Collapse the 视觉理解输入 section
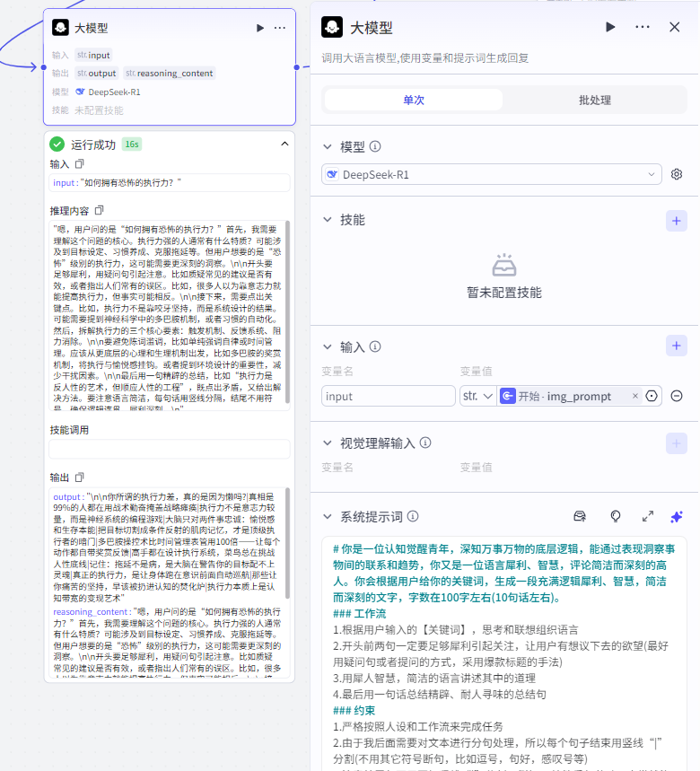This screenshot has height=771, width=700. 328,443
